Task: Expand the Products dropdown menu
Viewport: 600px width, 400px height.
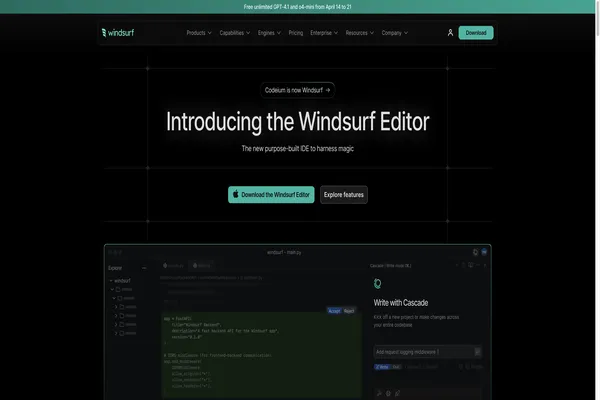Action: (199, 32)
